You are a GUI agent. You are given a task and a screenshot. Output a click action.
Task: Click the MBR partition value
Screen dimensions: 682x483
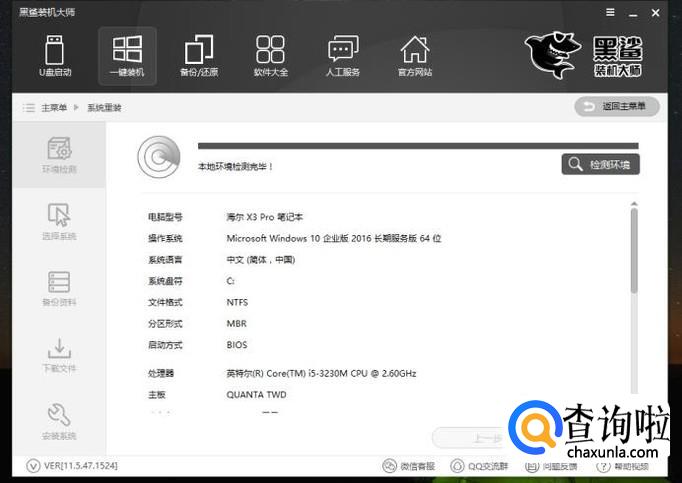coord(236,324)
